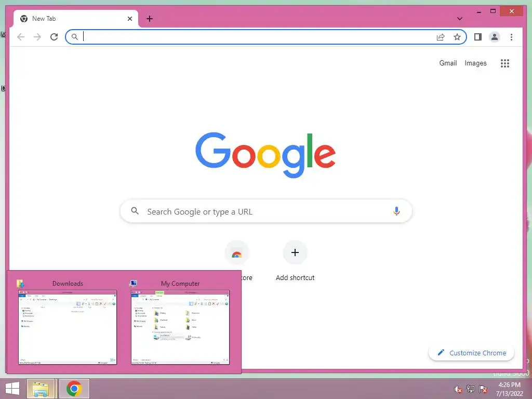Bookmark this tab with the star icon
This screenshot has width=532, height=399.
457,37
